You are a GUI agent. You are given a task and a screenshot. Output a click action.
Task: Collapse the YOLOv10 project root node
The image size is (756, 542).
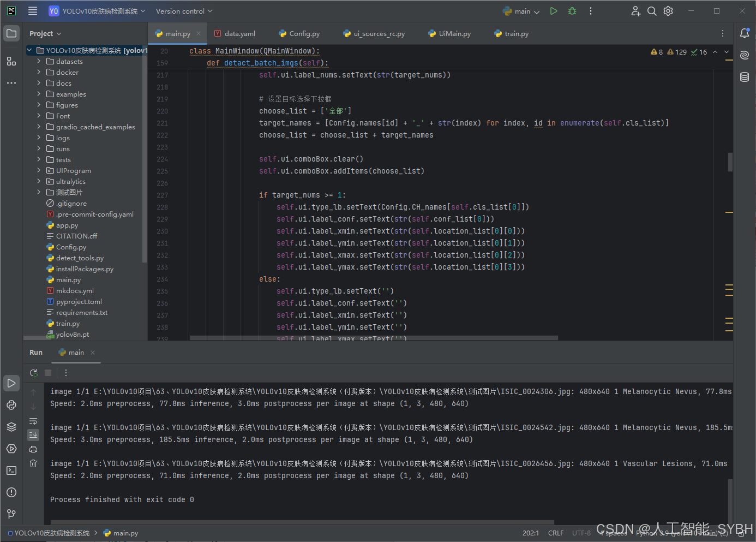(x=29, y=50)
